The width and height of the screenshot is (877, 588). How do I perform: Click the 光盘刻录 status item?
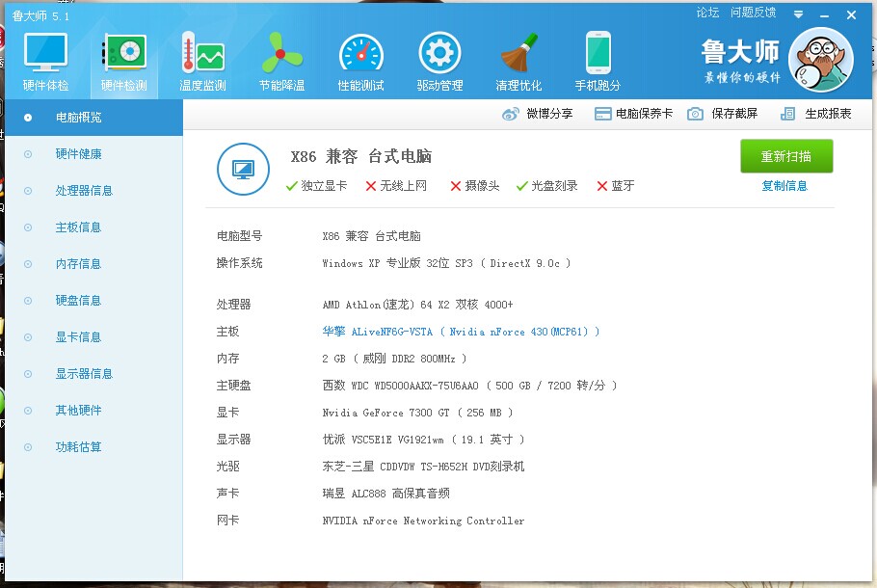point(547,186)
